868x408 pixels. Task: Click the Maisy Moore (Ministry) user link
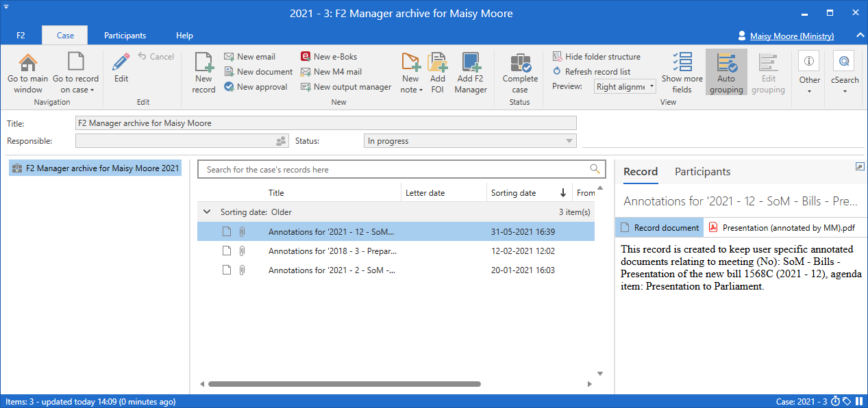click(791, 36)
